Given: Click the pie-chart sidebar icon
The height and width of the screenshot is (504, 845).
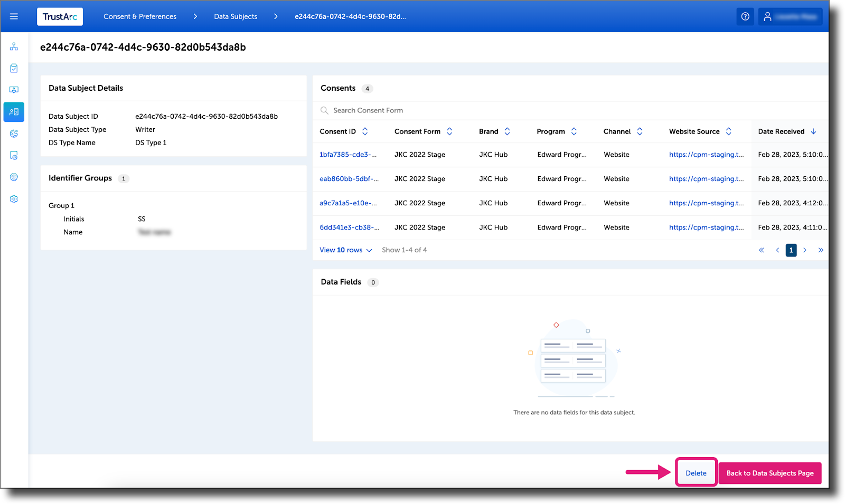Looking at the screenshot, I should coord(14,134).
